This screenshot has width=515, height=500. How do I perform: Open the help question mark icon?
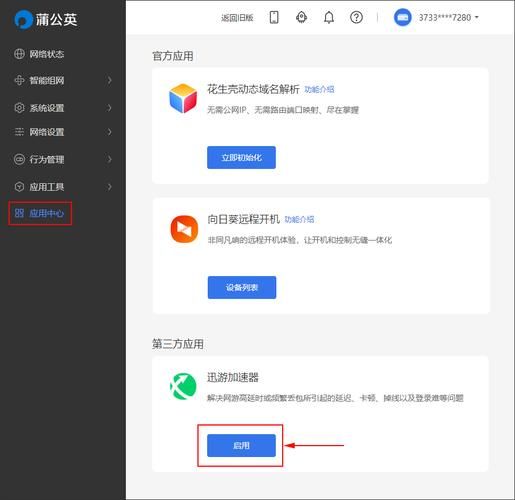click(x=356, y=17)
